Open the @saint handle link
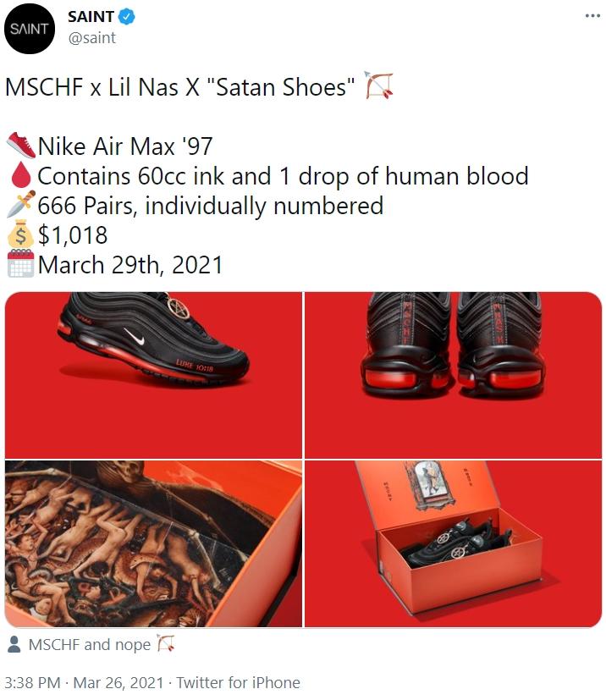This screenshot has height=700, width=606. click(x=91, y=38)
